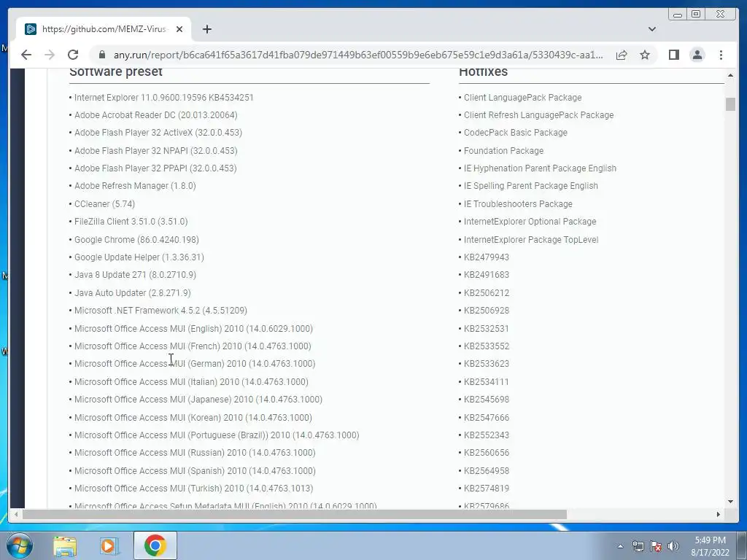Click hotfix KB2506212
Screen dimensions: 747x560
(487, 293)
